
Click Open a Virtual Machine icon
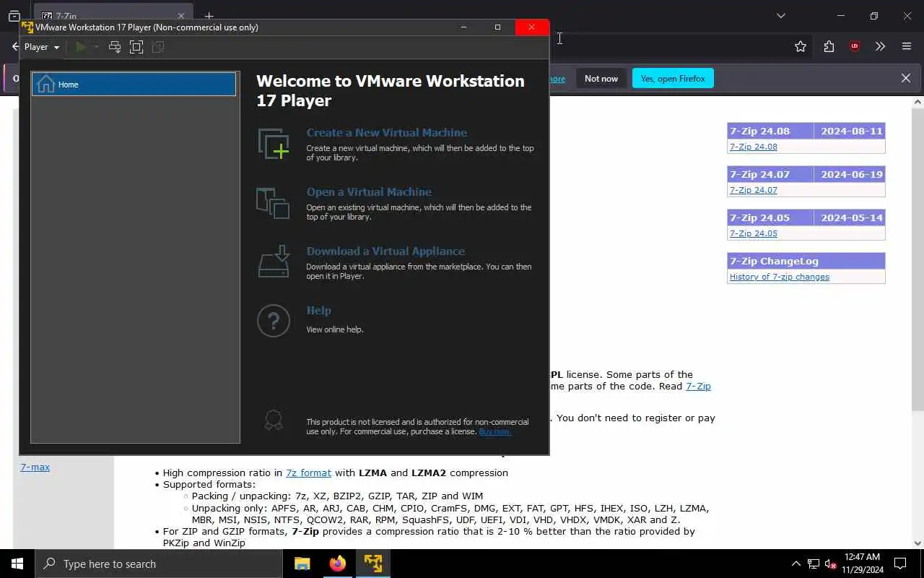click(x=273, y=203)
